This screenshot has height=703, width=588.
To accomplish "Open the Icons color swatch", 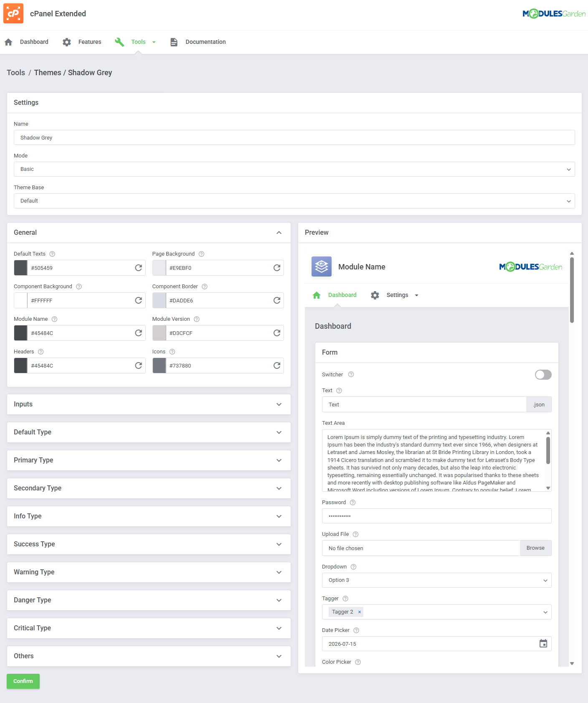I will 159,365.
